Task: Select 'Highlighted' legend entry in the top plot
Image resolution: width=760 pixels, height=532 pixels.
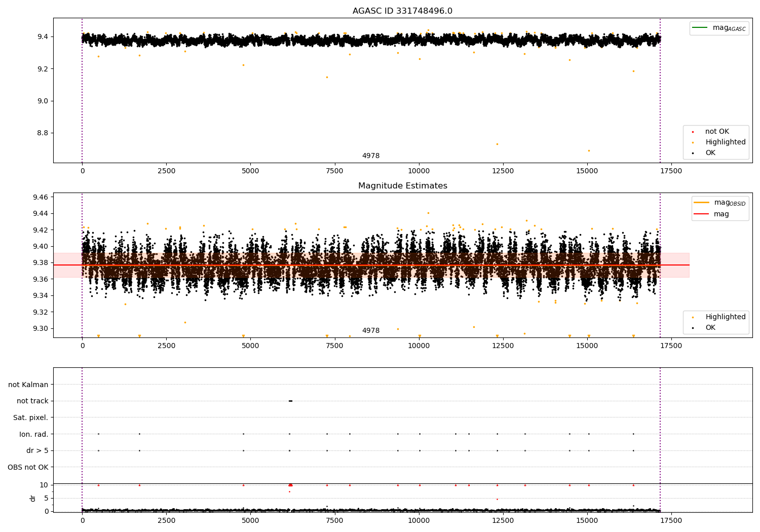Action: coord(725,142)
